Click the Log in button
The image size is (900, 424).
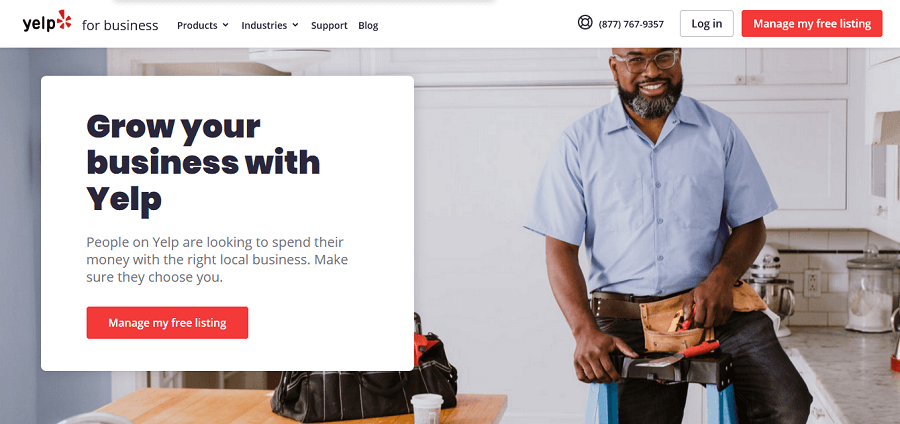click(707, 24)
